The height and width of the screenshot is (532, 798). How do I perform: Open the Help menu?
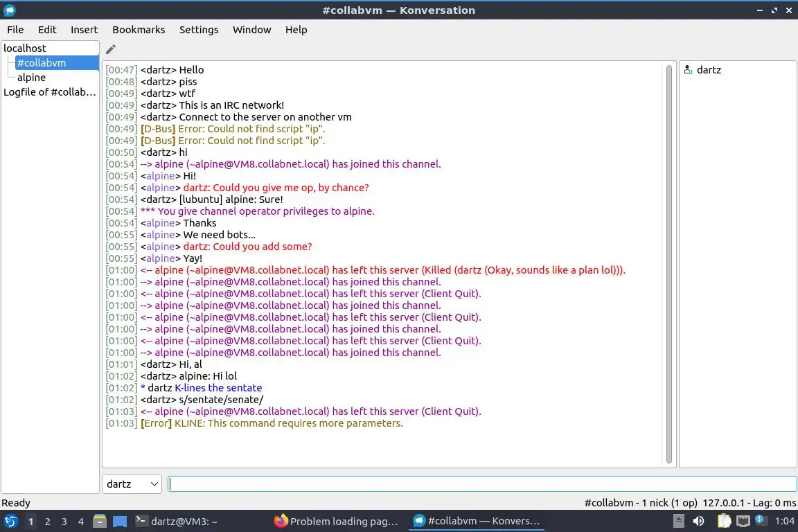[296, 30]
